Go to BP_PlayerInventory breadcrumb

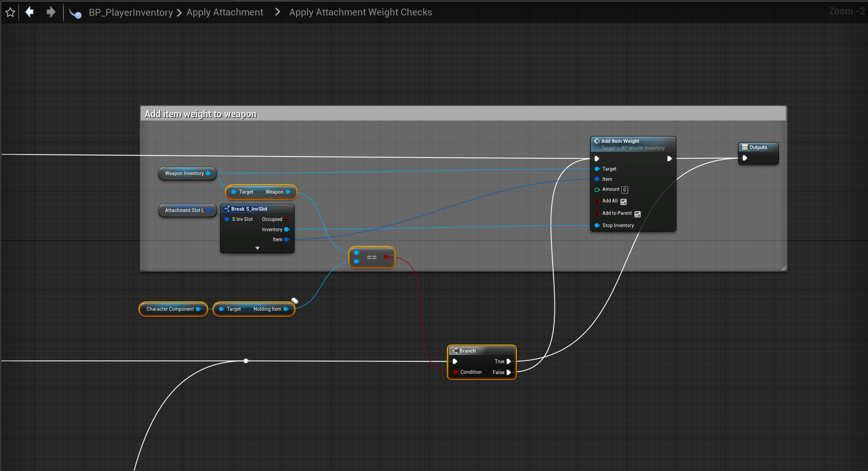131,12
